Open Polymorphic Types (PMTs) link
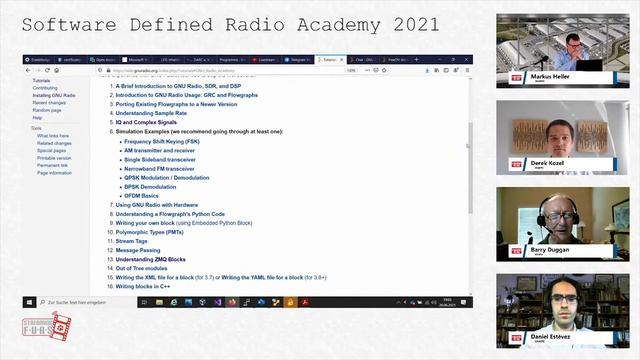The width and height of the screenshot is (640, 360). 149,232
